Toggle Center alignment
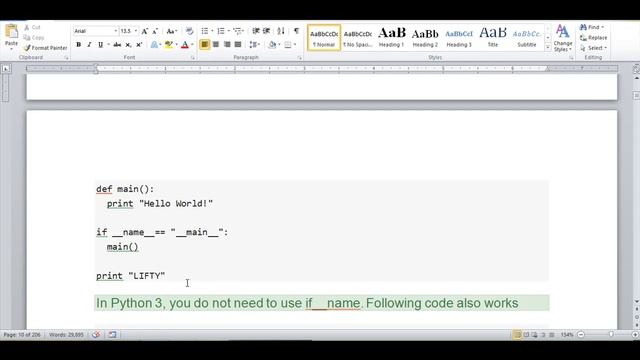Screen dimensions: 640x360 click(x=216, y=44)
